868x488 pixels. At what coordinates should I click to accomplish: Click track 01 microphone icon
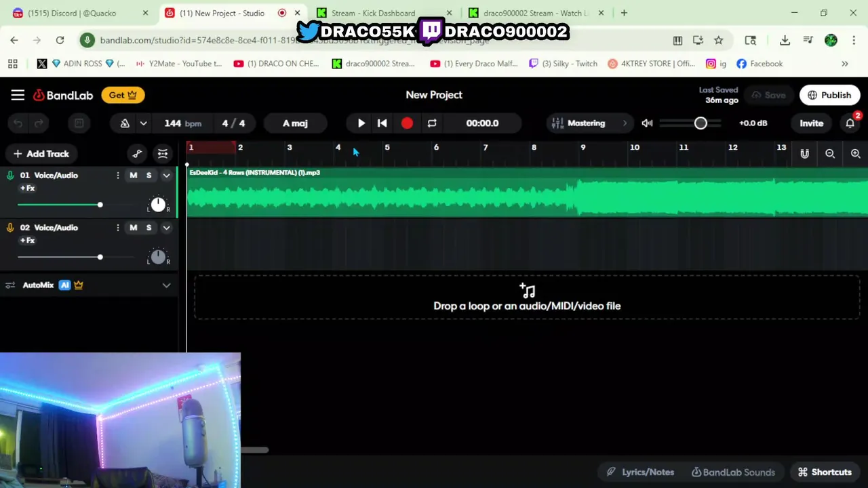pos(10,176)
